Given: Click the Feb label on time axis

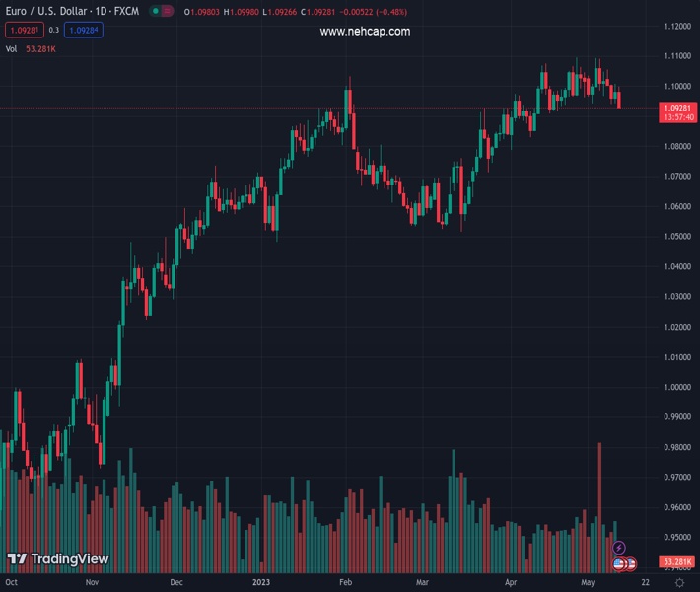Looking at the screenshot, I should pos(346,583).
